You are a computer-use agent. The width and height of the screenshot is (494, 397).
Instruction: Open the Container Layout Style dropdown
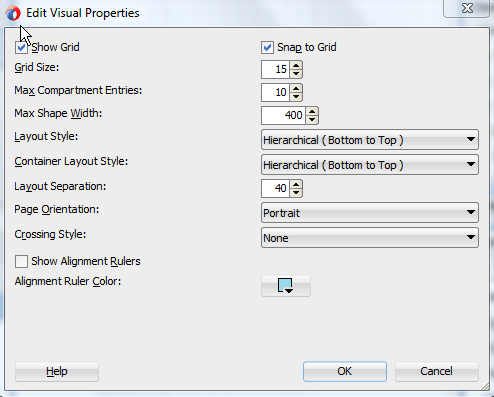tap(370, 165)
